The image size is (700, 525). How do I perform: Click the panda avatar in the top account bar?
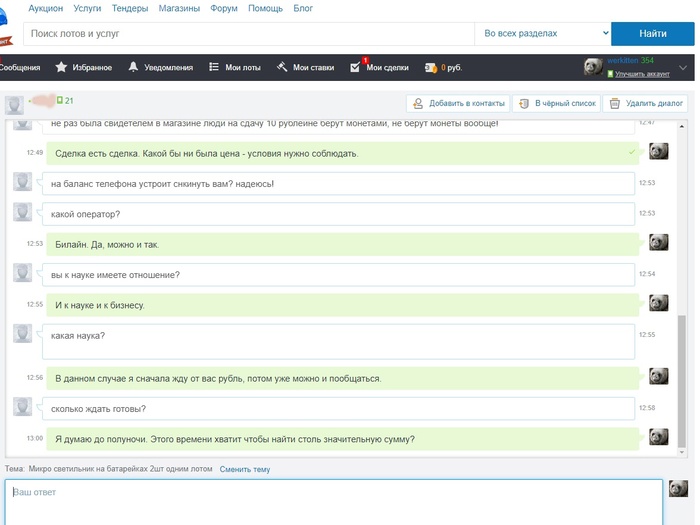(x=594, y=67)
